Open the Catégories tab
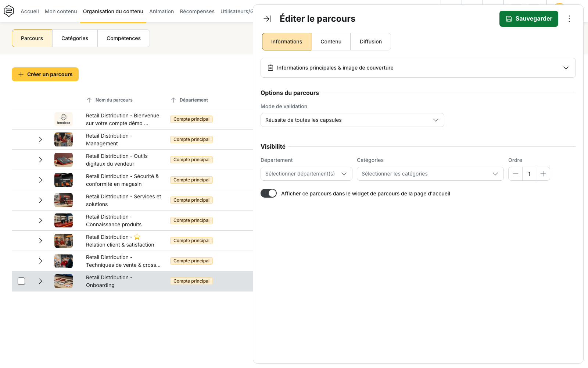Screen dimensions: 588x368 point(75,38)
